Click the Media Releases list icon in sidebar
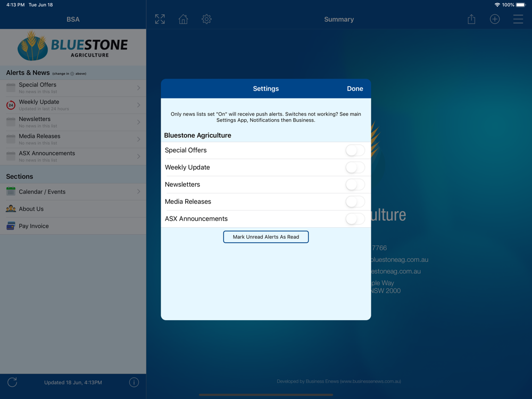 [x=11, y=139]
